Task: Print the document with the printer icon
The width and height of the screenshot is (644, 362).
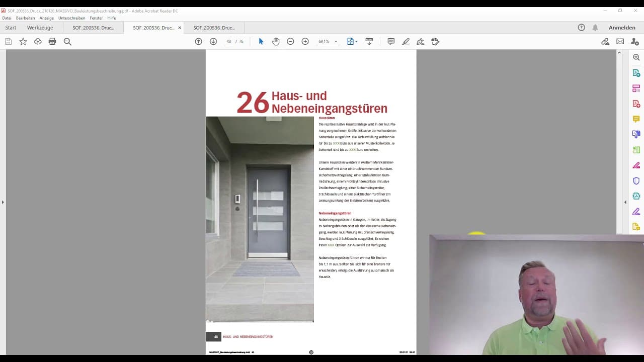Action: (52, 42)
